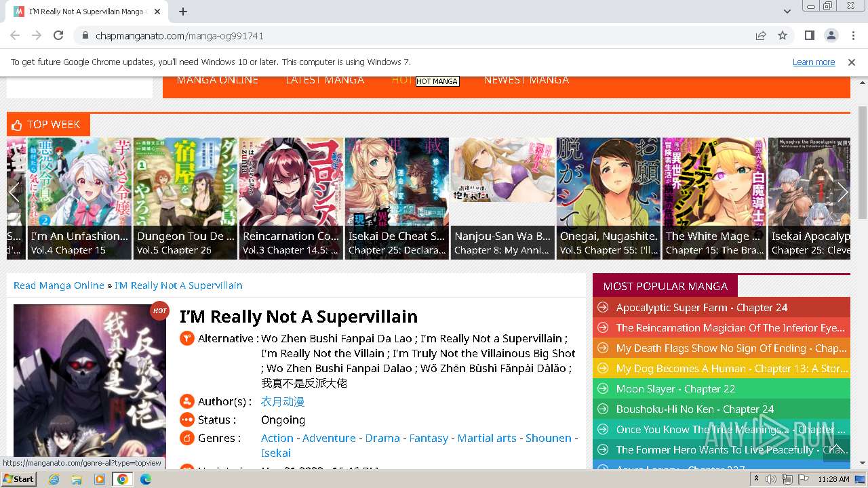Open I'm An Unfashionable manga thumbnail
868x488 pixels.
pos(79,198)
